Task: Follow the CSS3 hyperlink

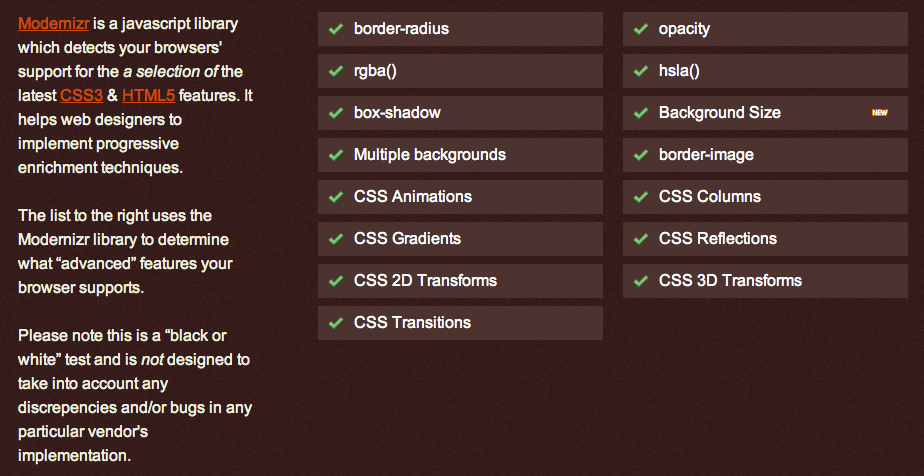Action: click(80, 96)
